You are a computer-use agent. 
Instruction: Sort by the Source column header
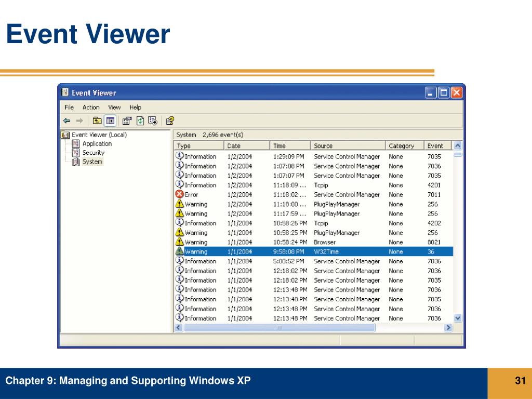348,145
